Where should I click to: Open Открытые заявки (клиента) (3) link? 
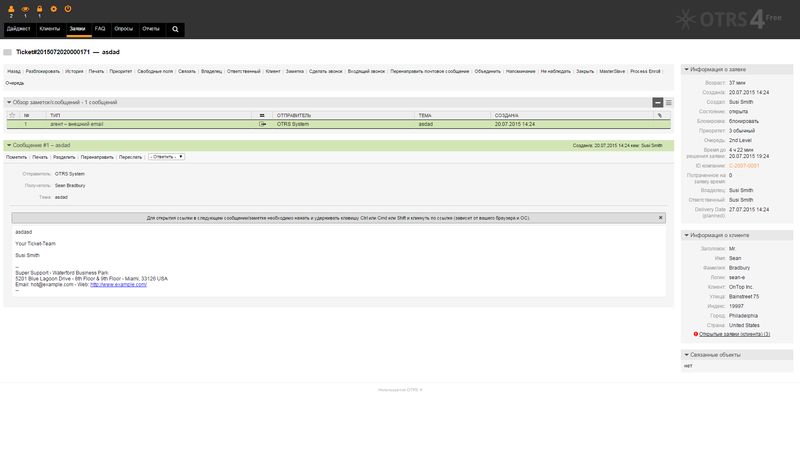[x=734, y=334]
